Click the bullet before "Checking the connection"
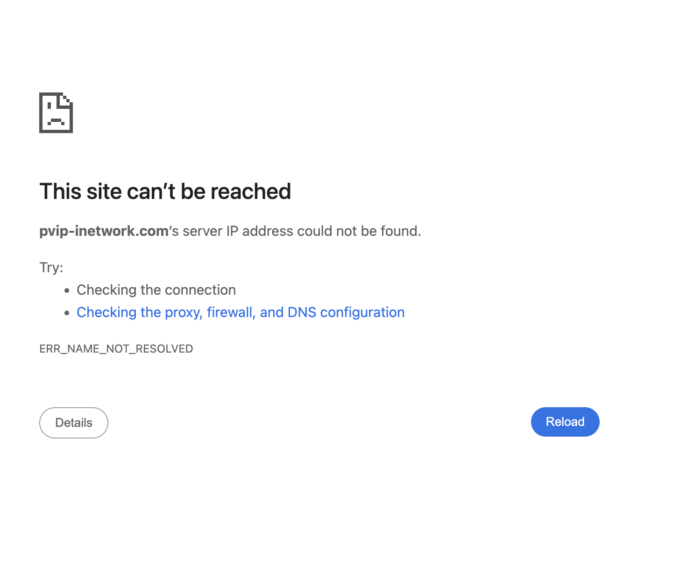The width and height of the screenshot is (680, 580). [67, 290]
